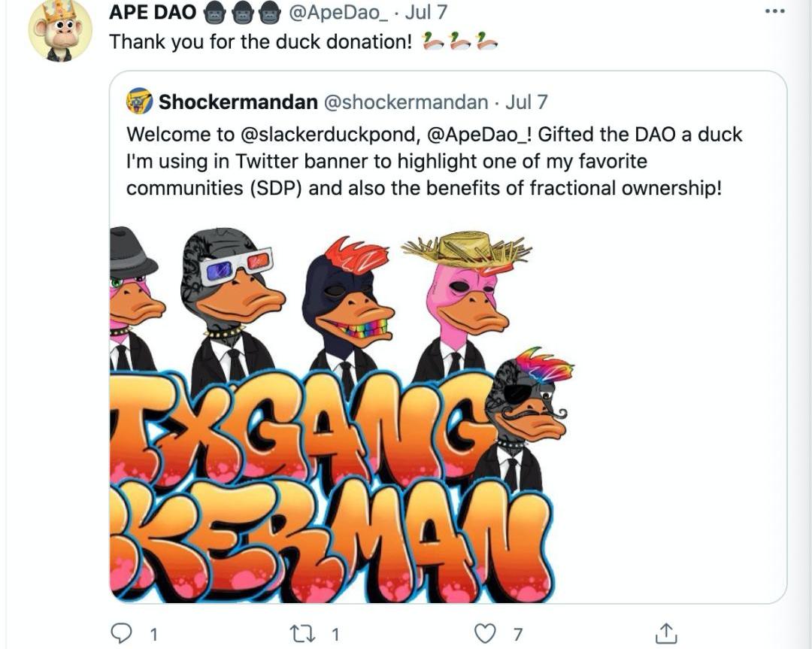Screen dimensions: 812x649
Task: Open APE DAO profile avatar
Action: 60,30
